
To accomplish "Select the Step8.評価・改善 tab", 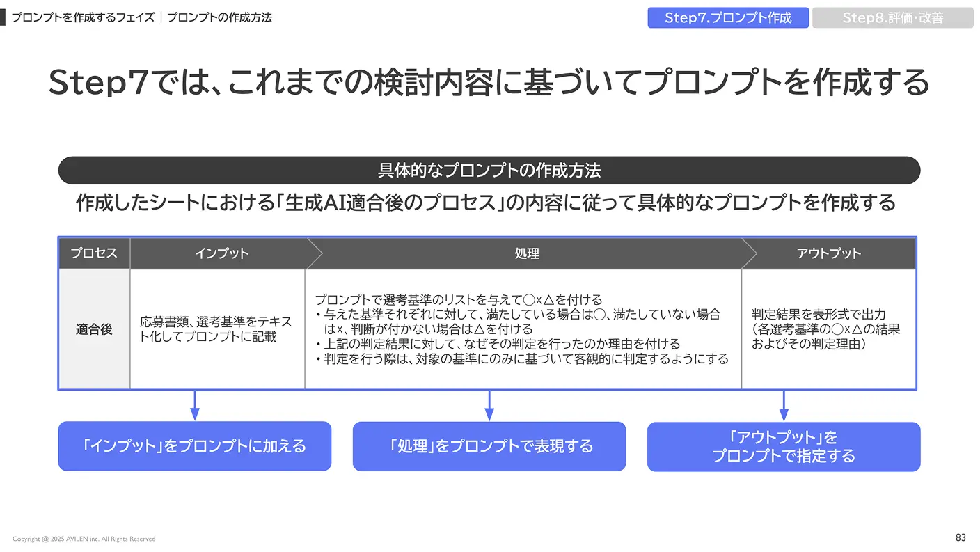I will pyautogui.click(x=893, y=17).
